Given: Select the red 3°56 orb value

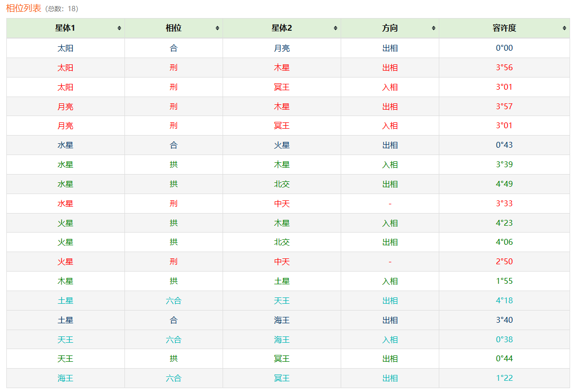Looking at the screenshot, I should click(x=504, y=68).
